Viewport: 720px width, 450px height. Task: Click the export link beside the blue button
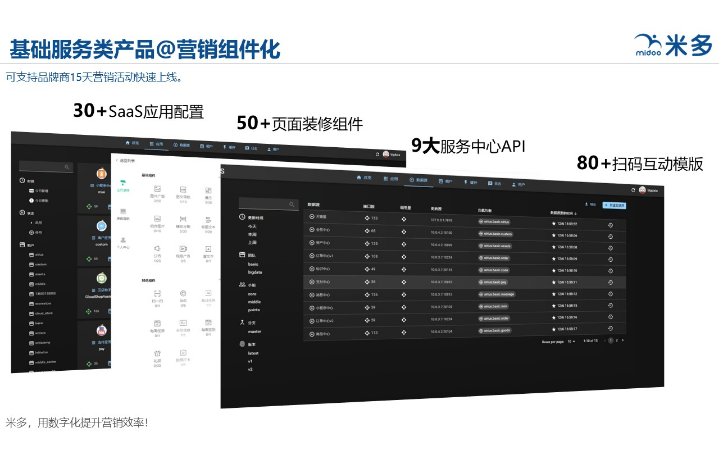click(x=591, y=204)
